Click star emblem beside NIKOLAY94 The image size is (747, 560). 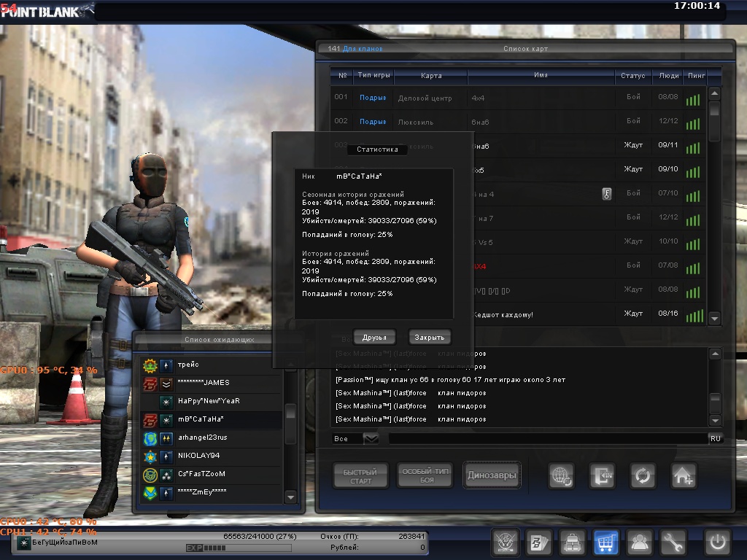pyautogui.click(x=150, y=456)
